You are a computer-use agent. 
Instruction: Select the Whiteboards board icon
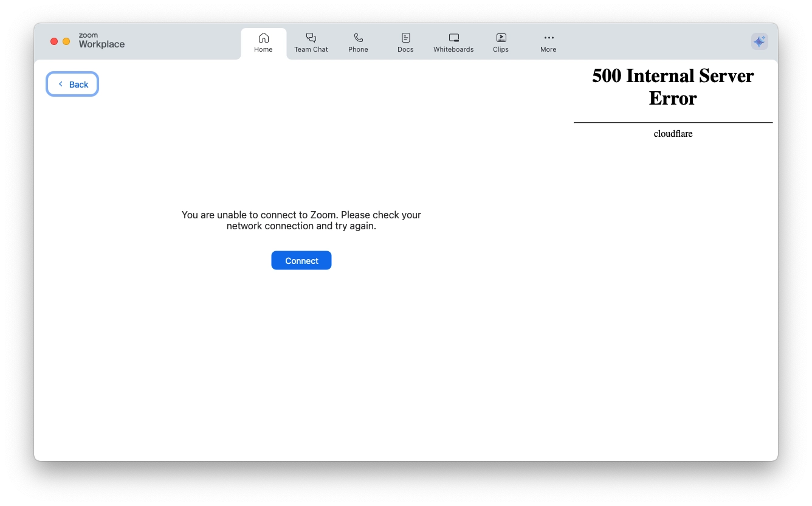tap(453, 37)
